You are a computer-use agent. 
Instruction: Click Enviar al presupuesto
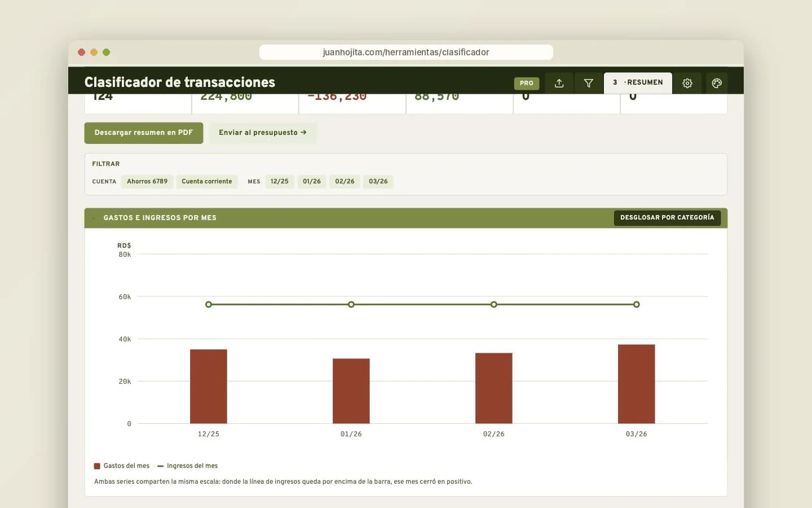[263, 133]
